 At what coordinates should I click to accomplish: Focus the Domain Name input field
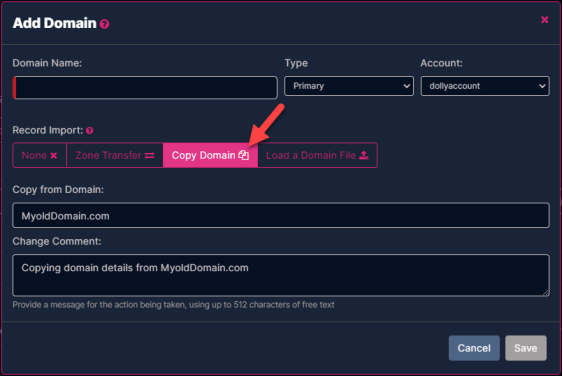click(x=145, y=87)
